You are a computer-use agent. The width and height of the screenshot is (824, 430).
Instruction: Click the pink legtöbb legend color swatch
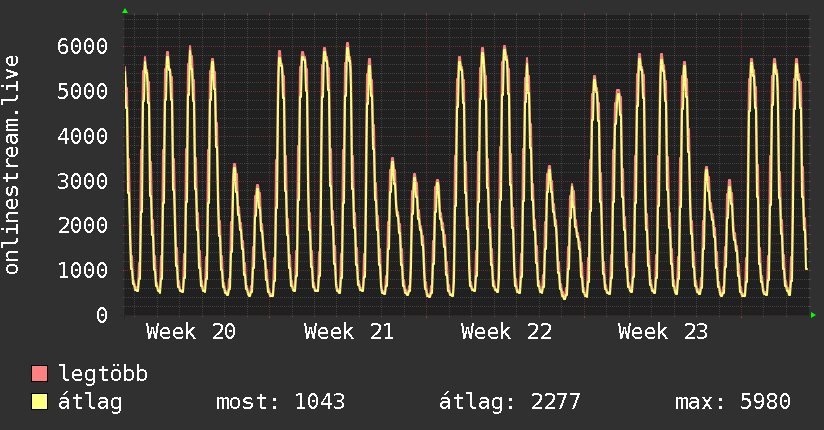tap(39, 373)
